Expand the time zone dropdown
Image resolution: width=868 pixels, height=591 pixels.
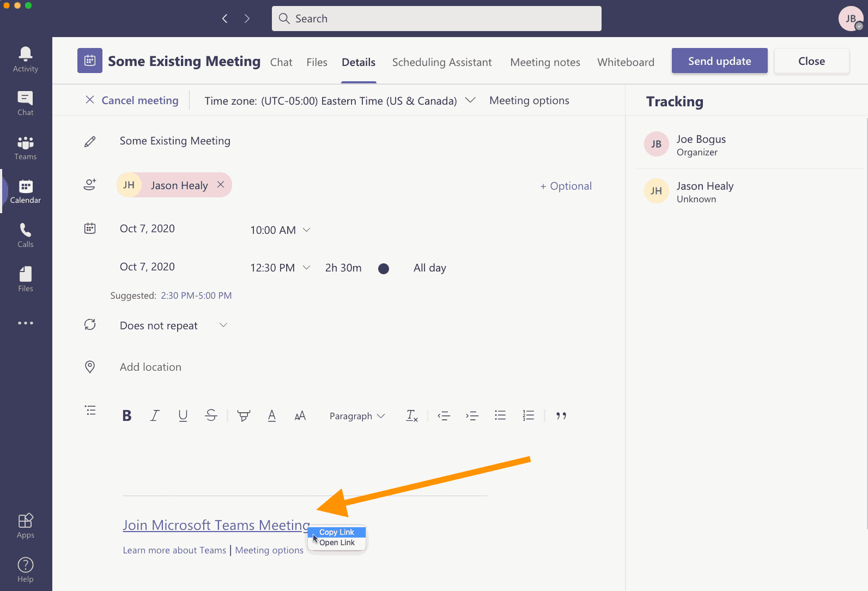coord(470,100)
